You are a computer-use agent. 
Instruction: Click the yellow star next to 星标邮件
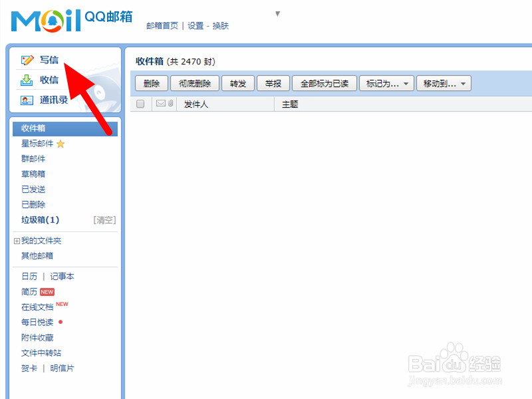coord(61,144)
